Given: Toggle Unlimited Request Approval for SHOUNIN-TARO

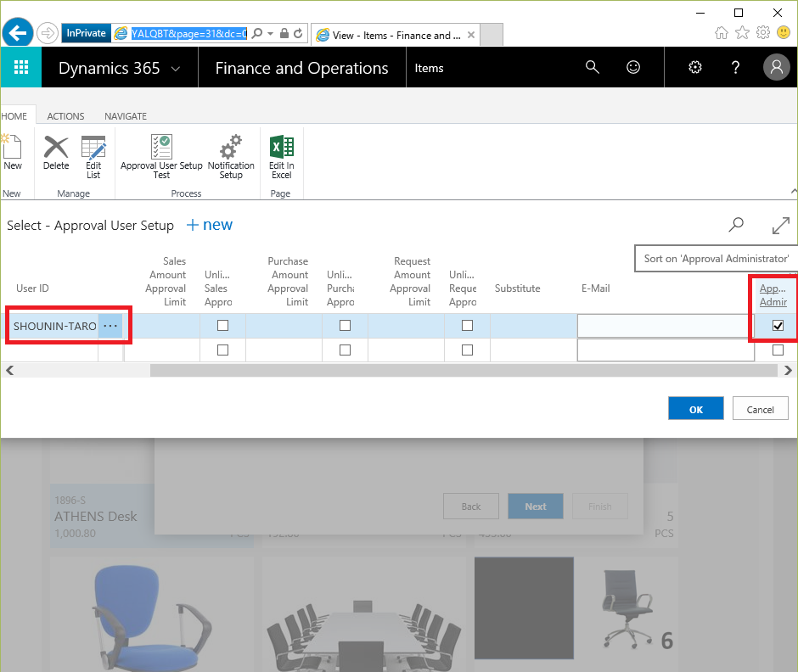Looking at the screenshot, I should 467,326.
